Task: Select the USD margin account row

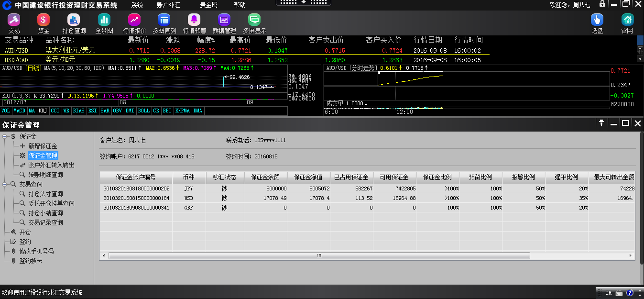Action: [x=367, y=198]
